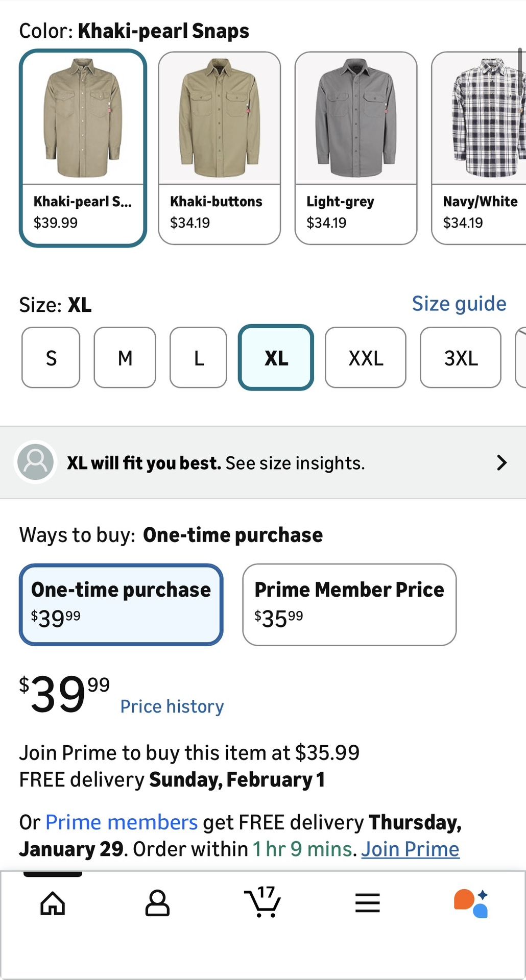Expand size insights with the chevron arrow
This screenshot has height=980, width=526.
[501, 462]
